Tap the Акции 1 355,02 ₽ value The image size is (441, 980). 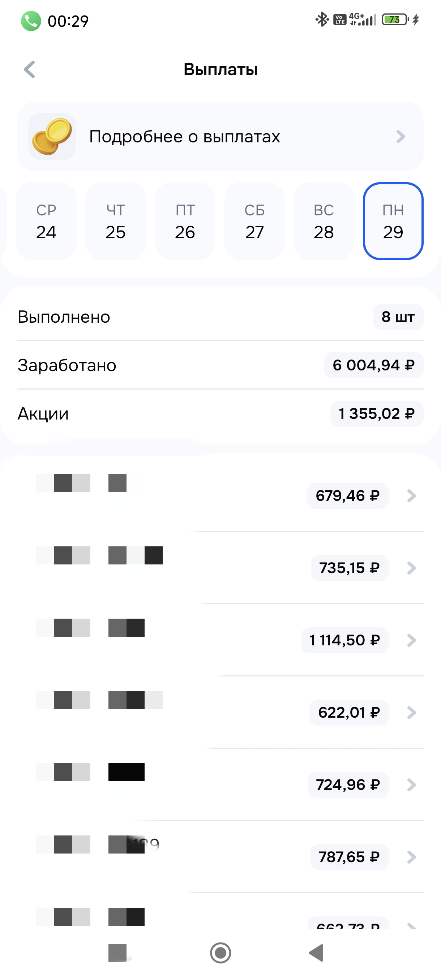pos(376,413)
